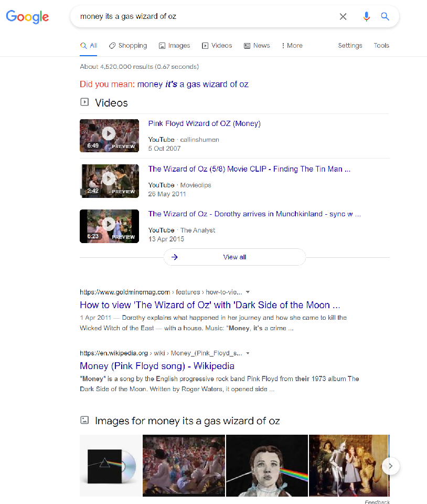
Task: Expand the goldminemag.com result options arrow
Action: [248, 292]
